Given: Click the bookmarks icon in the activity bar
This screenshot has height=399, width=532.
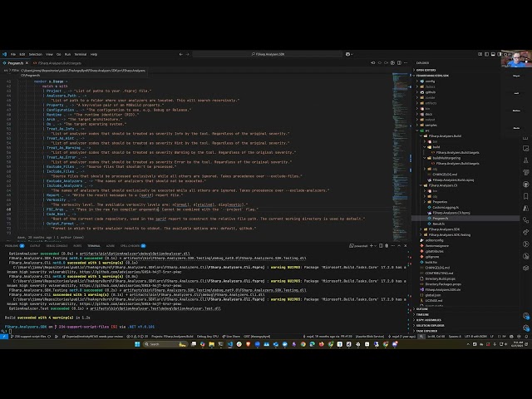Looking at the screenshot, I should tap(526, 196).
